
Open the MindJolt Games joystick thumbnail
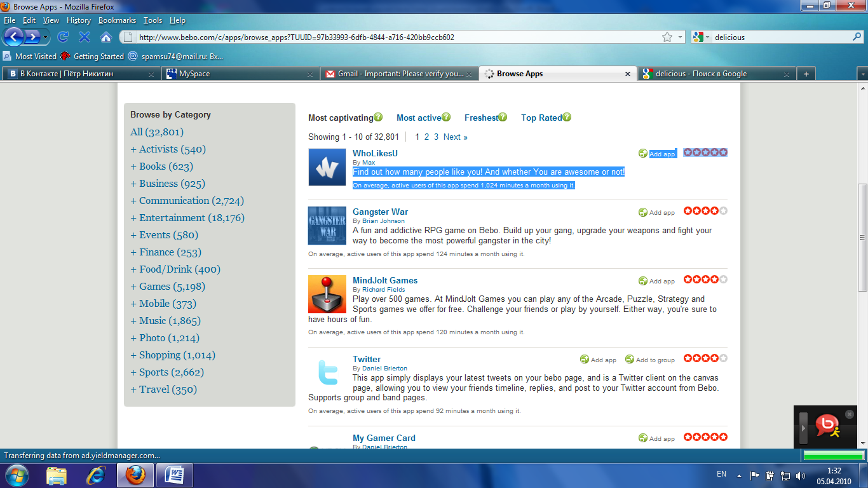point(327,294)
